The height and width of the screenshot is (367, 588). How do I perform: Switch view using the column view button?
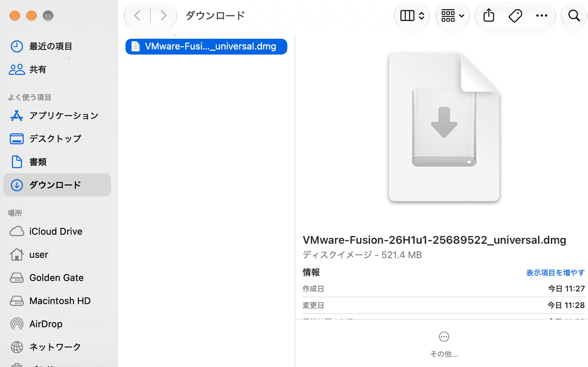click(x=412, y=16)
